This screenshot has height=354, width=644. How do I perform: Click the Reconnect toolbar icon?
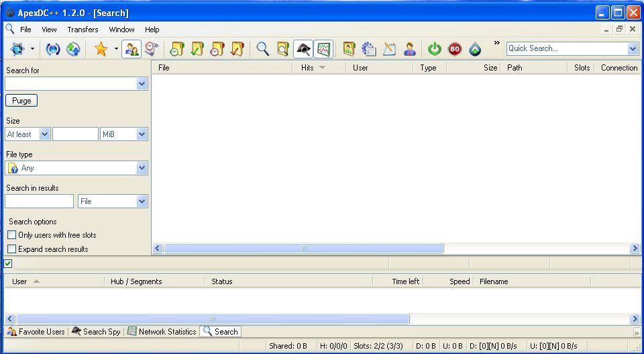(x=52, y=49)
